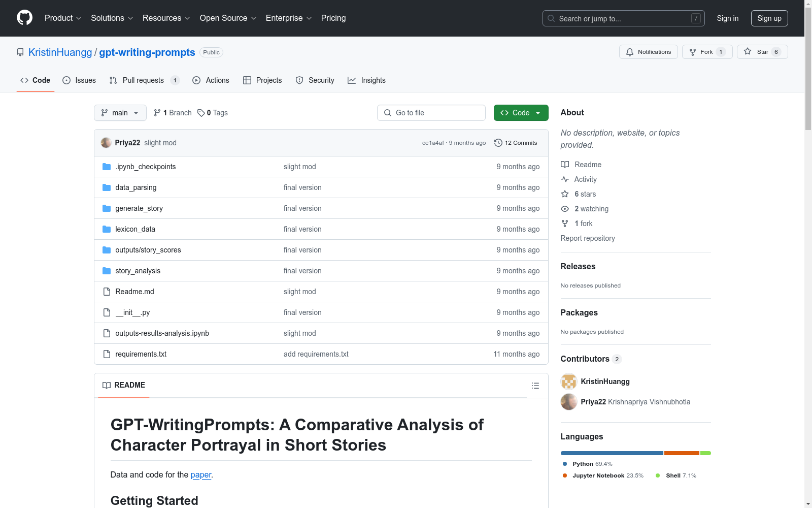Click the Sign up button
Image resolution: width=812 pixels, height=508 pixels.
769,18
